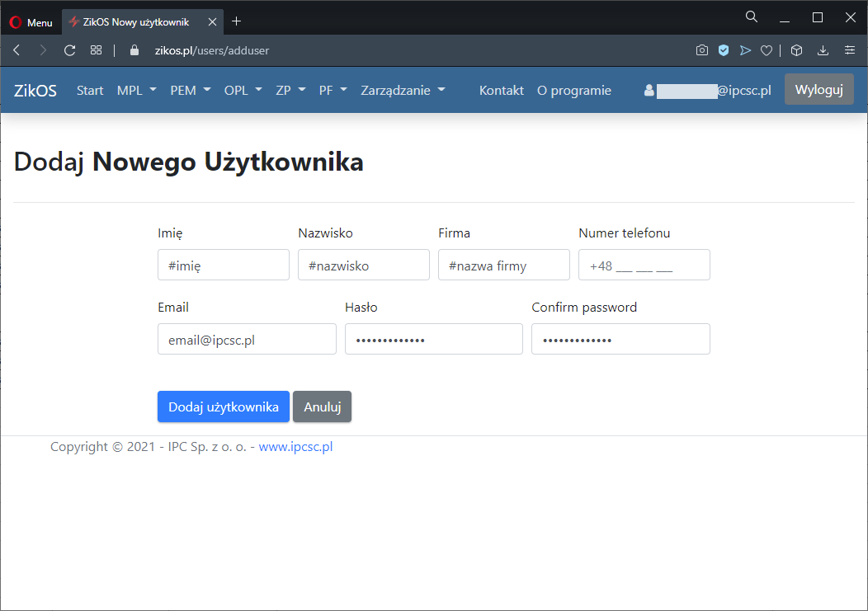Screen dimensions: 868x611
Task: Open the Opera Menu button
Action: click(x=31, y=22)
